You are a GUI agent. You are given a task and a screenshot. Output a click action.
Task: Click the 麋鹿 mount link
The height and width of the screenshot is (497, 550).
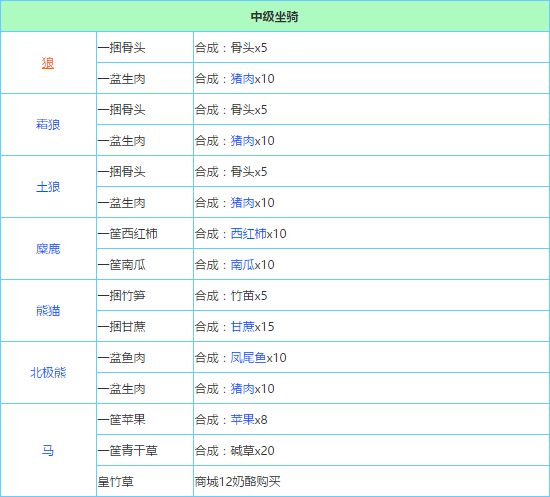point(48,249)
